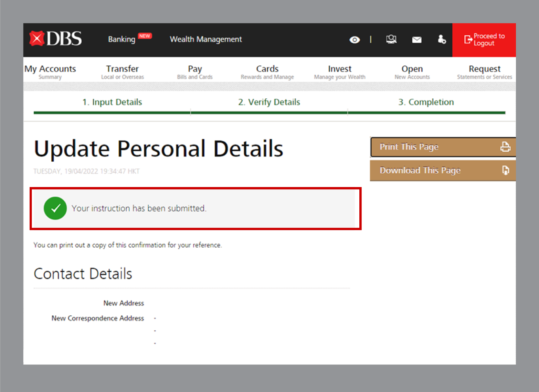The image size is (539, 392).
Task: Expand the Transfer Local or Overseas menu
Action: pos(122,72)
